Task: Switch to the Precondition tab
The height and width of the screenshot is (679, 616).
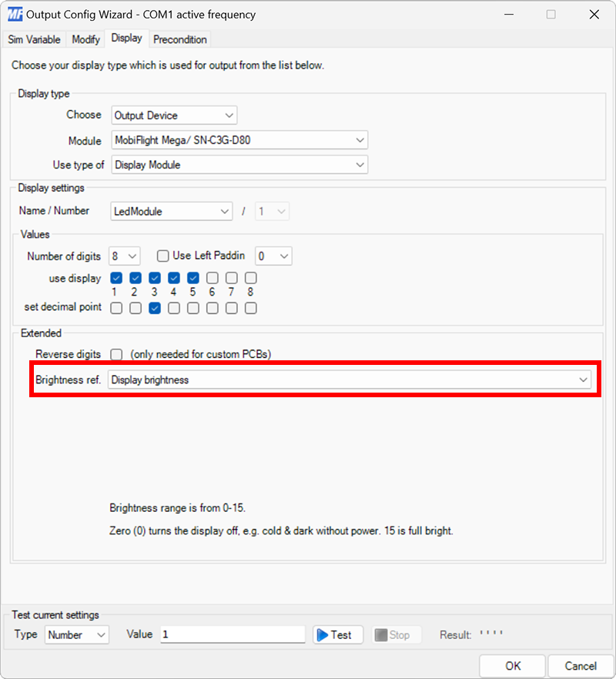Action: [x=179, y=39]
